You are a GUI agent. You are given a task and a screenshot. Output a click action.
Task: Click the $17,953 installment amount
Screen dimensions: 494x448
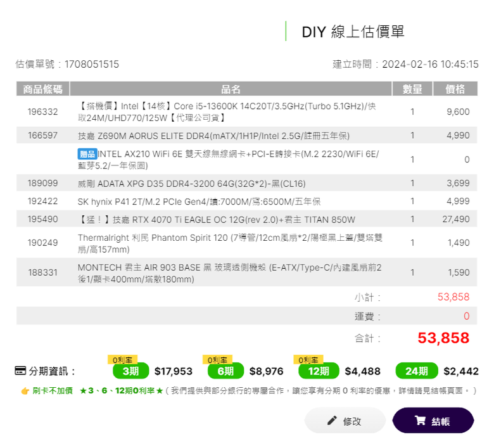pyautogui.click(x=174, y=371)
